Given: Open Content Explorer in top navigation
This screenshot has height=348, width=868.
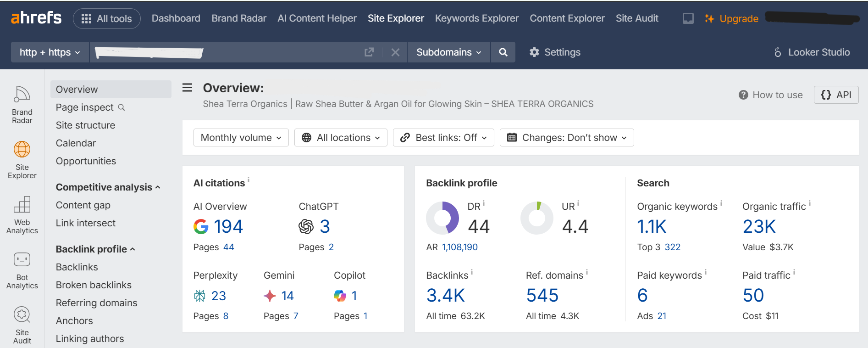Looking at the screenshot, I should (567, 18).
